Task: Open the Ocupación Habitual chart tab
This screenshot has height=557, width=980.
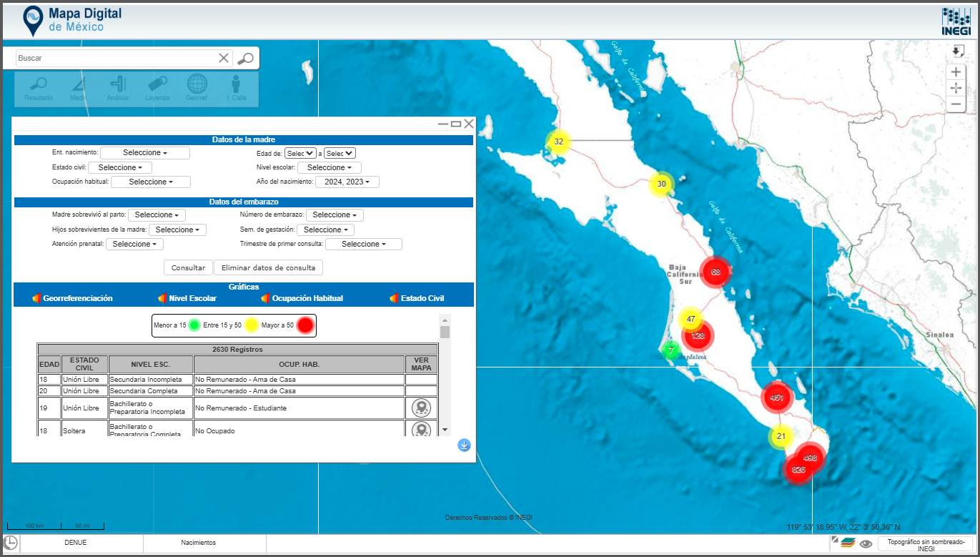Action: [x=302, y=298]
